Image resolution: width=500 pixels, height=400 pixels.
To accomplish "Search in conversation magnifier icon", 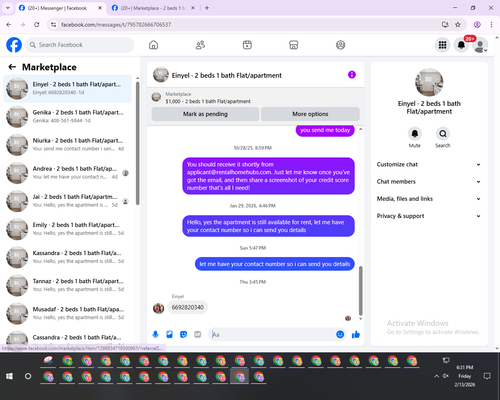I will coord(443,134).
